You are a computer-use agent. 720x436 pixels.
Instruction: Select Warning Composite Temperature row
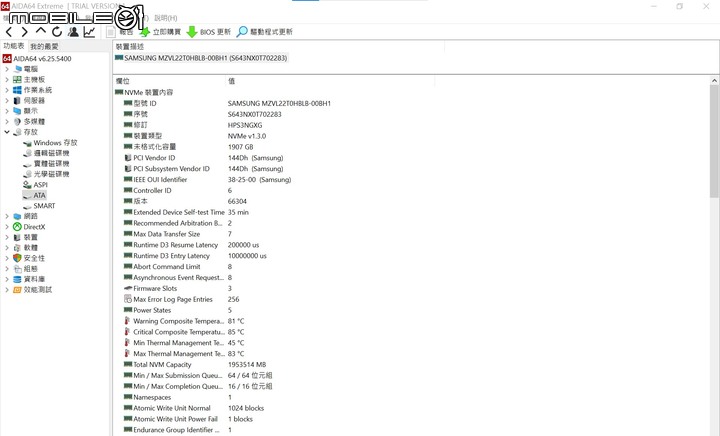pos(184,321)
